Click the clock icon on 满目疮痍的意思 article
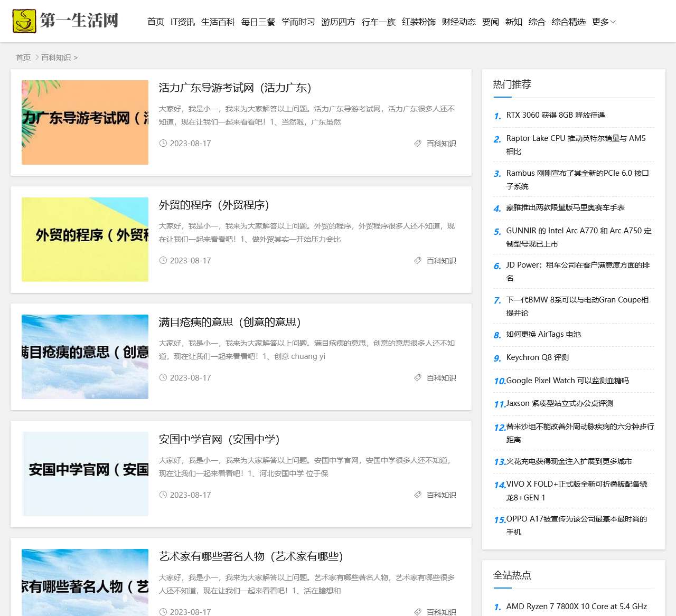Screen dimensions: 676x616 coord(163,377)
